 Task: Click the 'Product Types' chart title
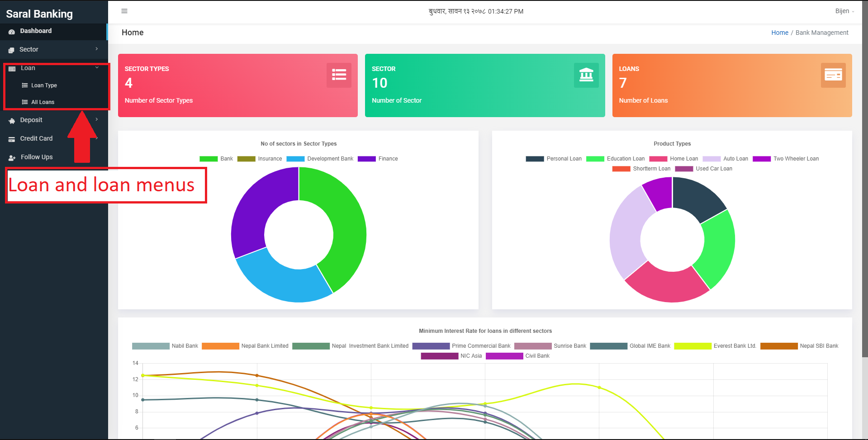coord(672,144)
